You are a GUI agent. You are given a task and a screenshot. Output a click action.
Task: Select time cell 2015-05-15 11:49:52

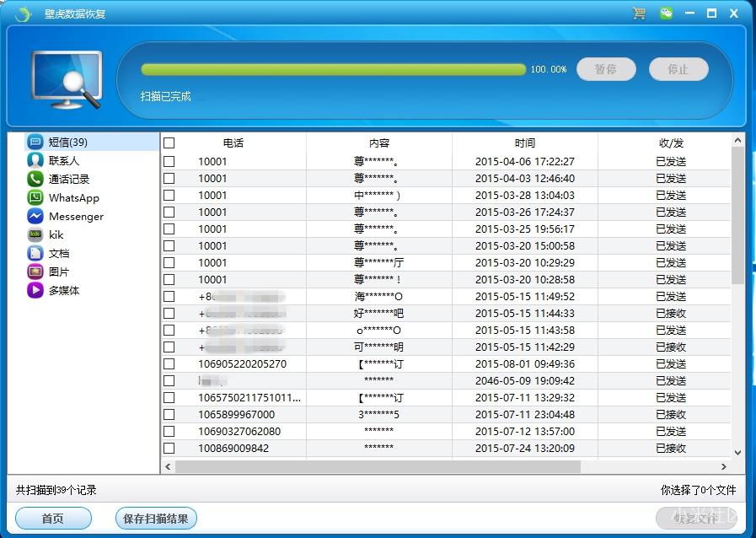(524, 296)
